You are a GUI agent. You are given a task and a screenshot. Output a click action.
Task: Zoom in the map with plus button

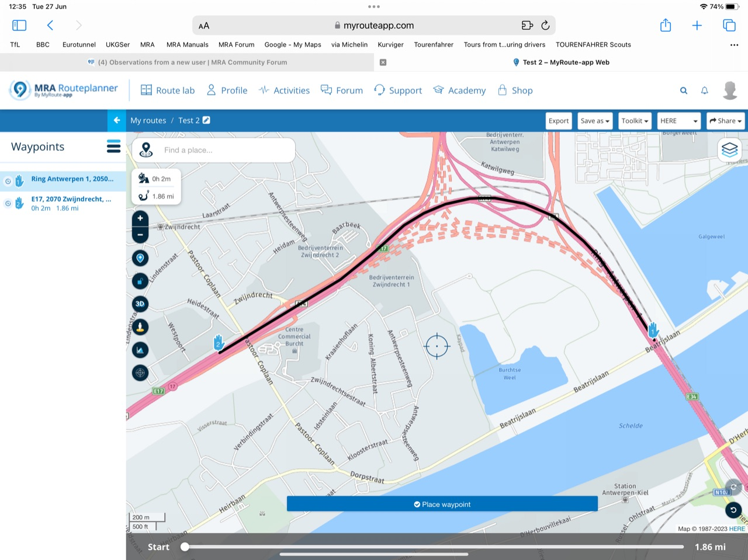140,218
